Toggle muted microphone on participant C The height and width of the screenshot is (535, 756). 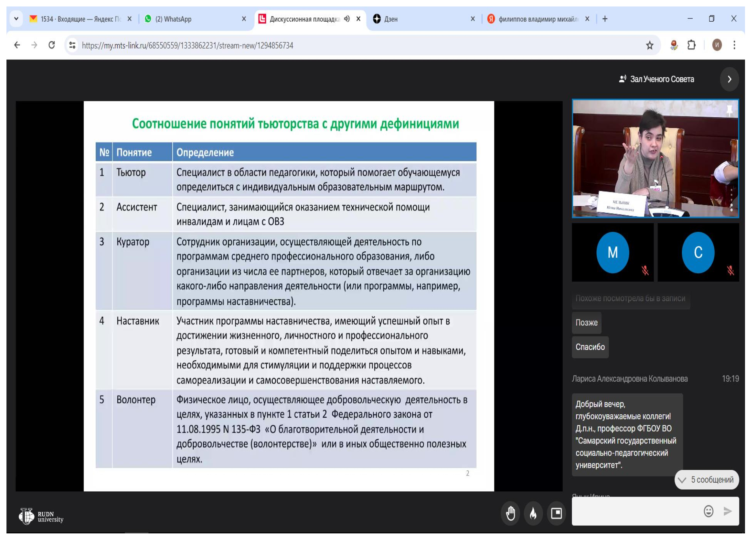click(x=731, y=271)
